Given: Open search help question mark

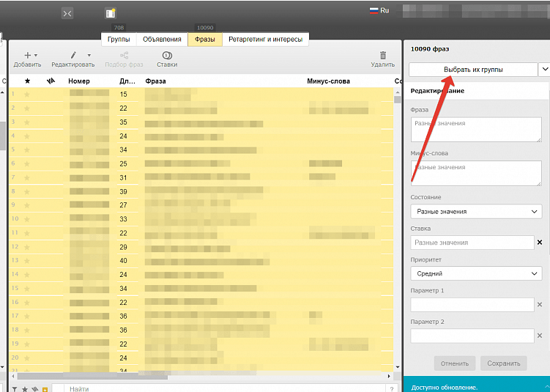Looking at the screenshot, I should click(x=391, y=389).
